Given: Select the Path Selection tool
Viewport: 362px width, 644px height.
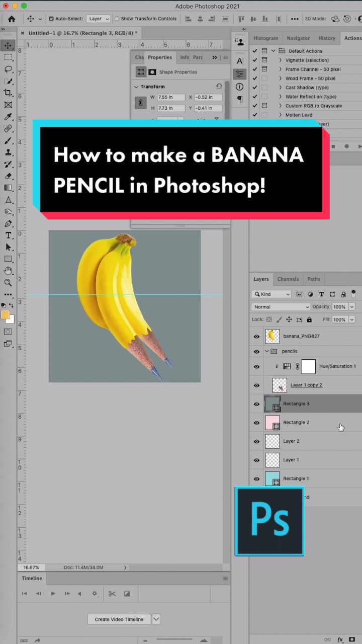Looking at the screenshot, I should [8, 247].
